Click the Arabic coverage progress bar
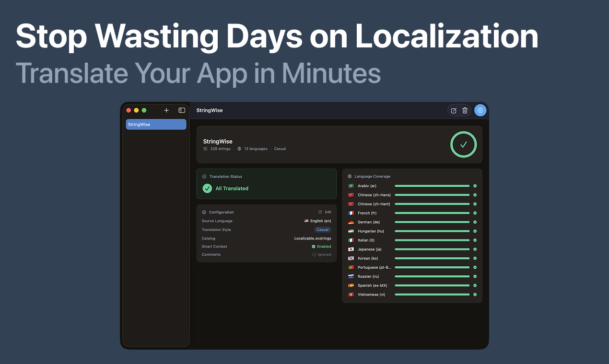Screen dimensions: 609x364 pos(432,186)
